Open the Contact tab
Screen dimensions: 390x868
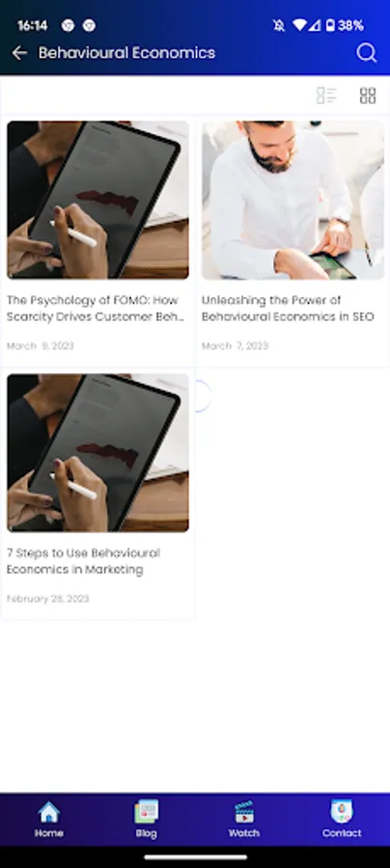tap(342, 819)
